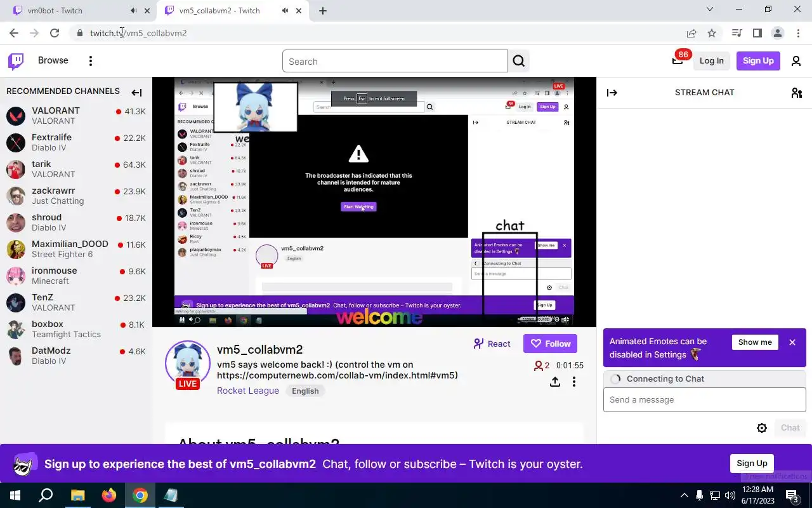Open Chrome profile avatar
Image resolution: width=812 pixels, height=508 pixels.
click(x=777, y=33)
